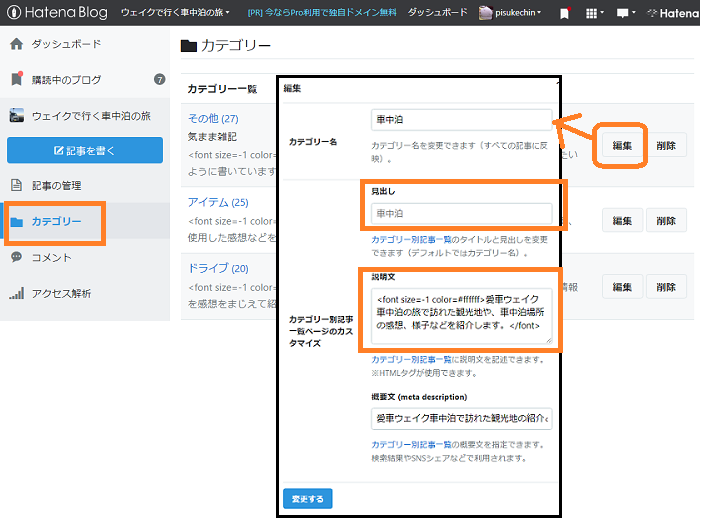This screenshot has width=702, height=518.
Task: Open カテゴリー別記事一覧 link under 見出し
Action: pyautogui.click(x=411, y=240)
